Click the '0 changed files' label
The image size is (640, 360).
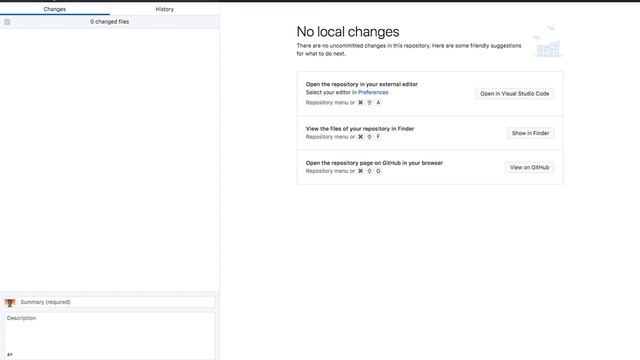(x=109, y=22)
